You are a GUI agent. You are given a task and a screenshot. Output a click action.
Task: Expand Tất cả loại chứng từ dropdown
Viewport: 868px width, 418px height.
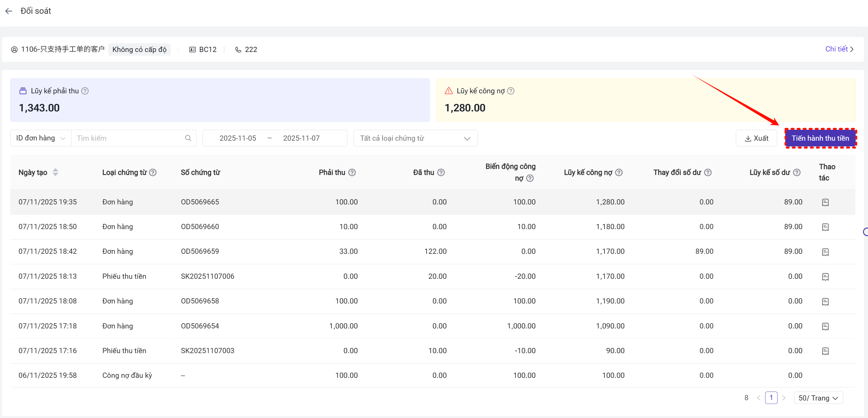(415, 138)
